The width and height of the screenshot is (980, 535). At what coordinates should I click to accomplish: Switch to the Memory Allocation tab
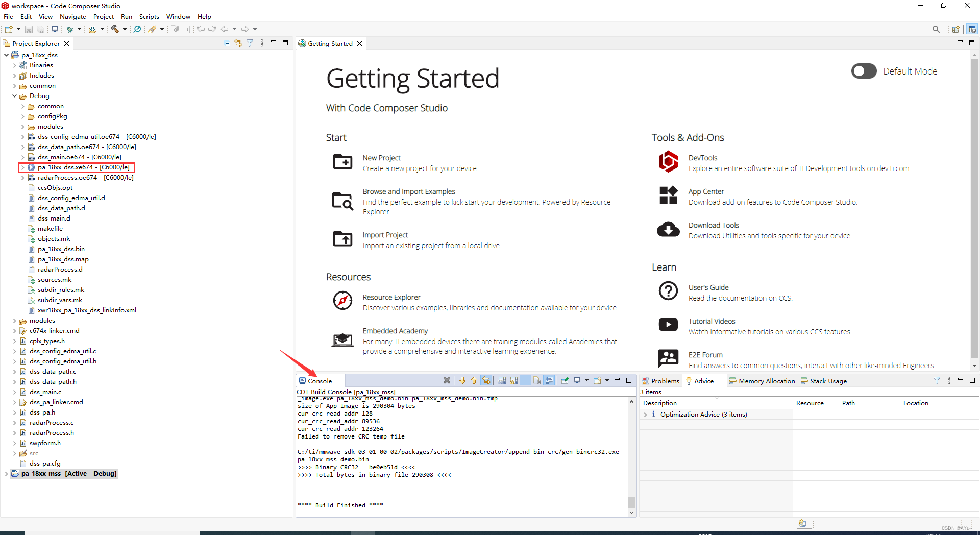tap(762, 381)
